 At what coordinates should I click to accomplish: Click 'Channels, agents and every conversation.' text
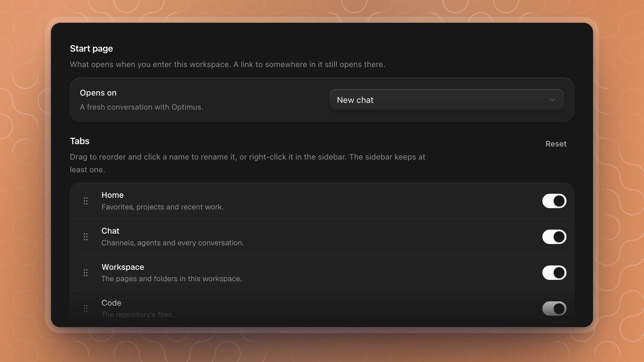(x=172, y=243)
